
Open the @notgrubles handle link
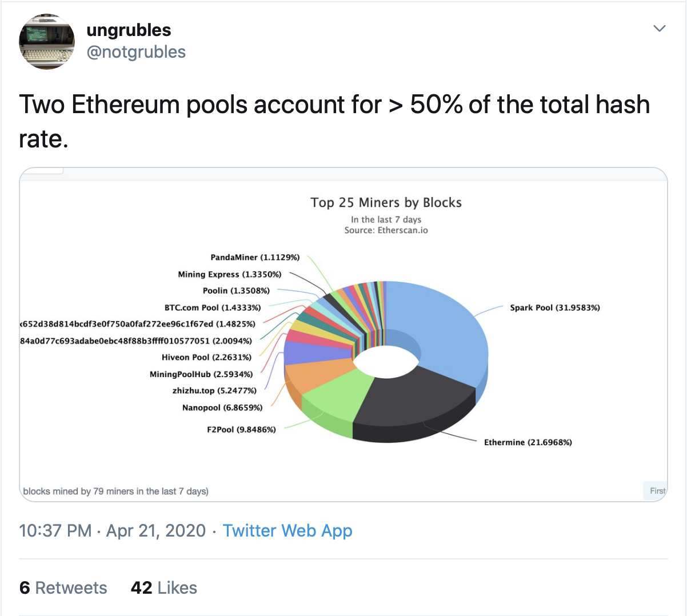[x=136, y=52]
